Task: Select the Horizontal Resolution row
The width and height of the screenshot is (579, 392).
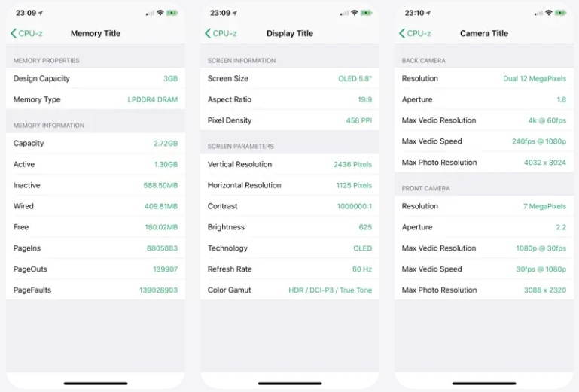Action: coord(290,185)
